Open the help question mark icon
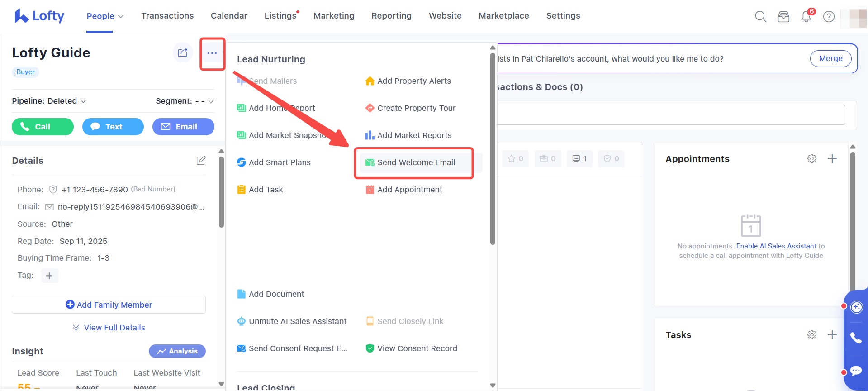The width and height of the screenshot is (868, 391). tap(829, 17)
